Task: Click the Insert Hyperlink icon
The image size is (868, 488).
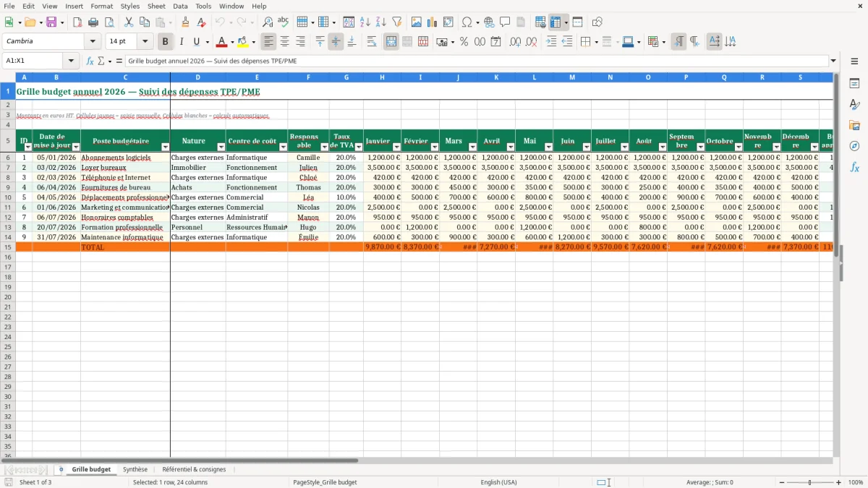Action: 489,22
